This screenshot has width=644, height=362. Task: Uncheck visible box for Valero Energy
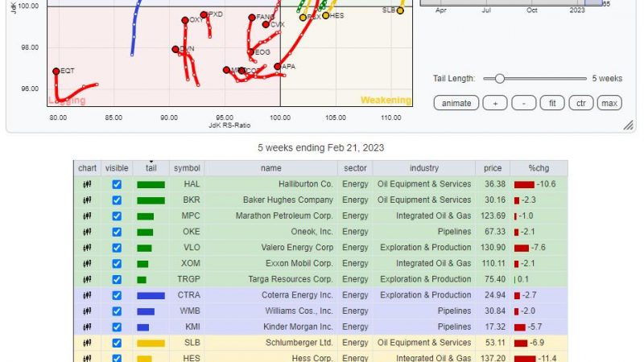[117, 248]
